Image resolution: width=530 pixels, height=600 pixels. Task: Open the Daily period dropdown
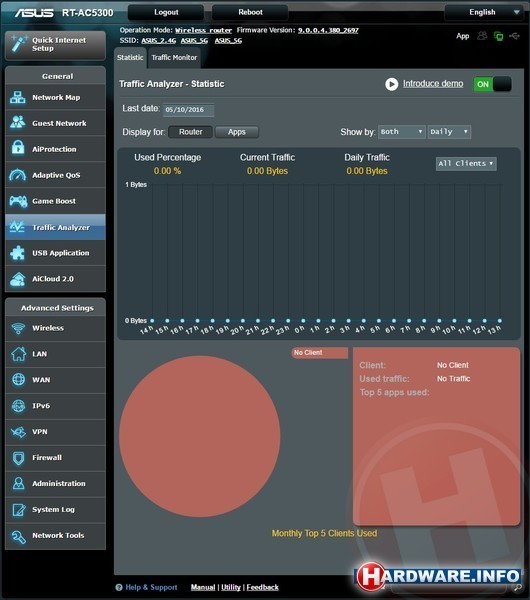449,132
